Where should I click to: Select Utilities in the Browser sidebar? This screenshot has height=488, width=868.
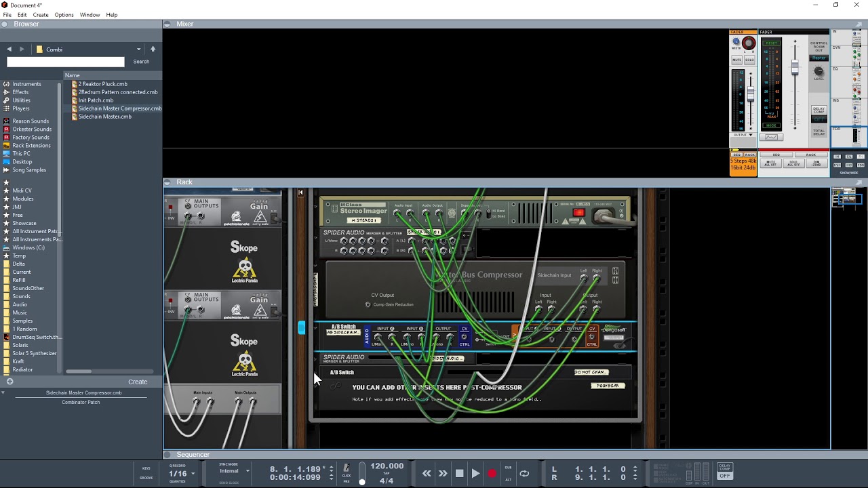pyautogui.click(x=21, y=100)
